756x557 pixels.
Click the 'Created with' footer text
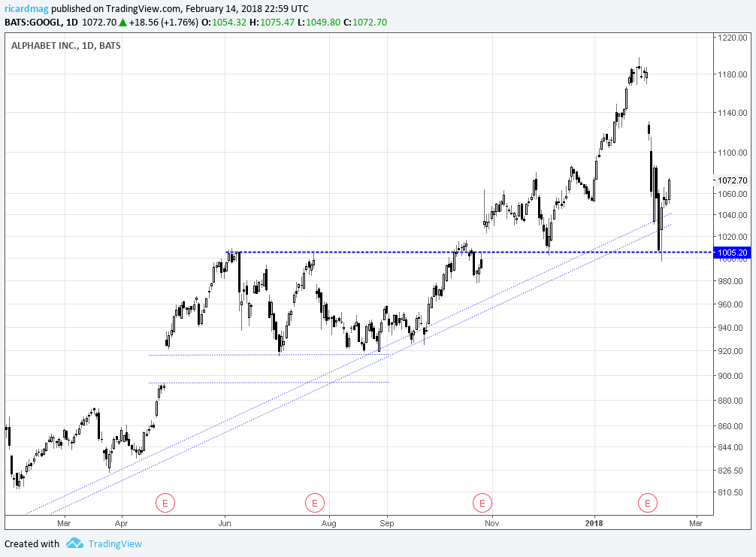pyautogui.click(x=32, y=543)
